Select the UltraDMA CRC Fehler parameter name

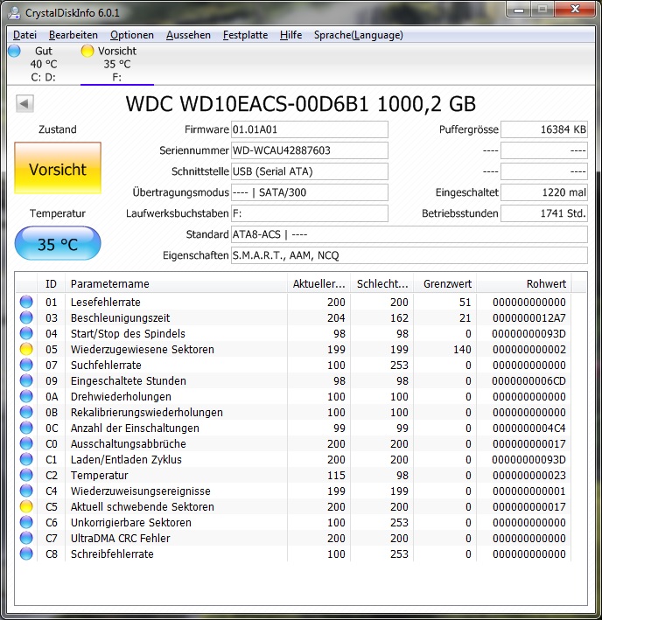(x=121, y=538)
